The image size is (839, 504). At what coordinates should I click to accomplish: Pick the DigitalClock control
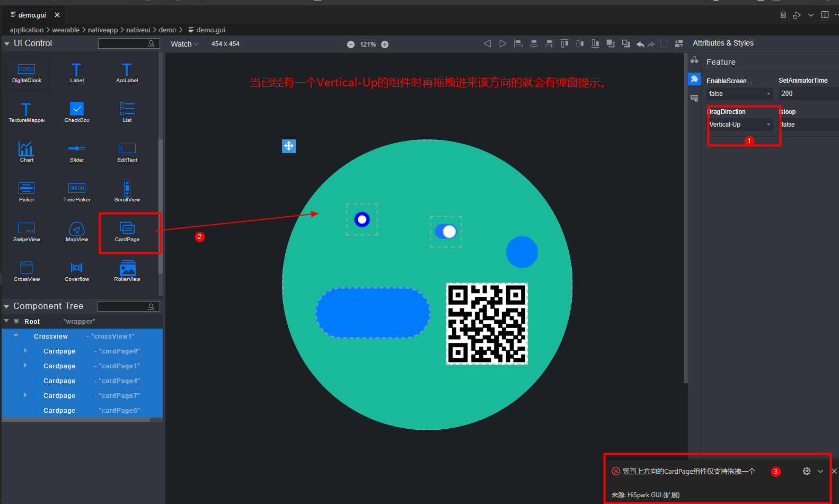(x=27, y=70)
